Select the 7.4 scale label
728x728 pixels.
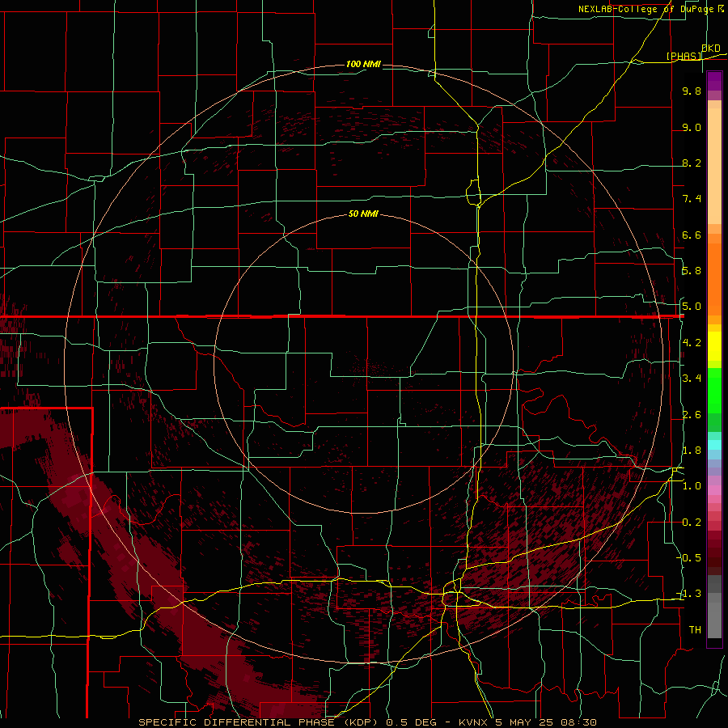pyautogui.click(x=692, y=199)
